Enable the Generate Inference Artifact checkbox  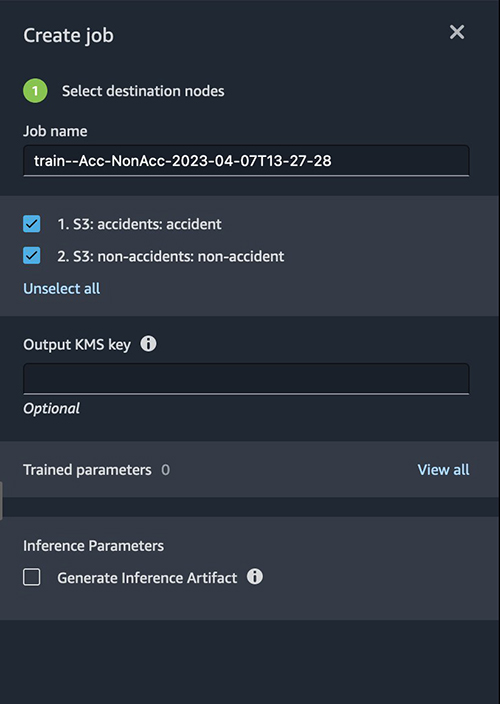31,577
